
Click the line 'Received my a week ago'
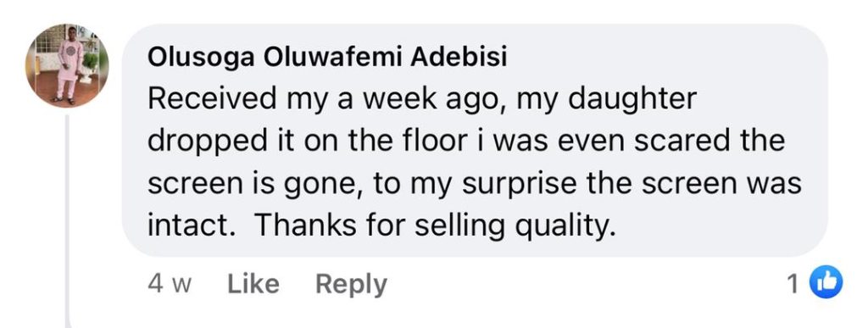tap(323, 100)
